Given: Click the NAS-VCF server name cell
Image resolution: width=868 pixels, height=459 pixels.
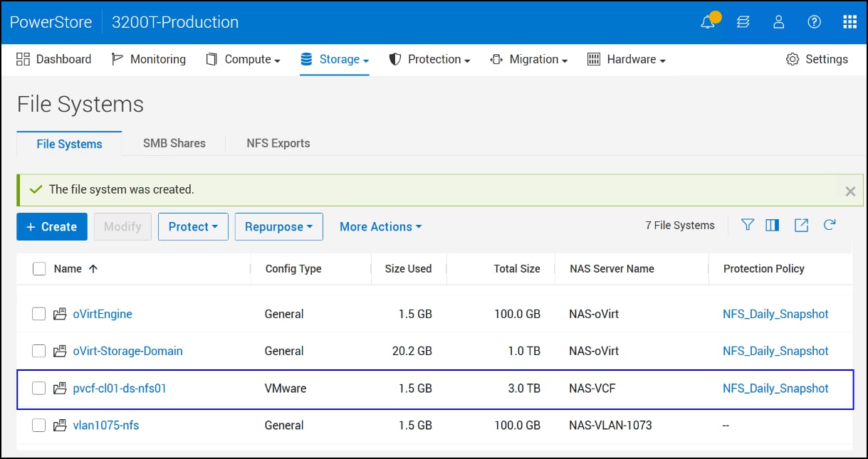Looking at the screenshot, I should [594, 389].
